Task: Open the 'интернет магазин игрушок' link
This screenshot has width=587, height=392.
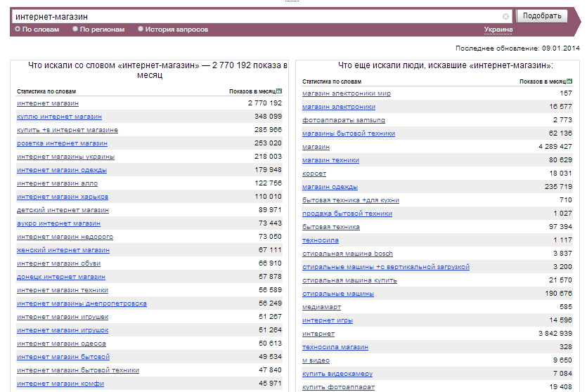Action: [63, 330]
